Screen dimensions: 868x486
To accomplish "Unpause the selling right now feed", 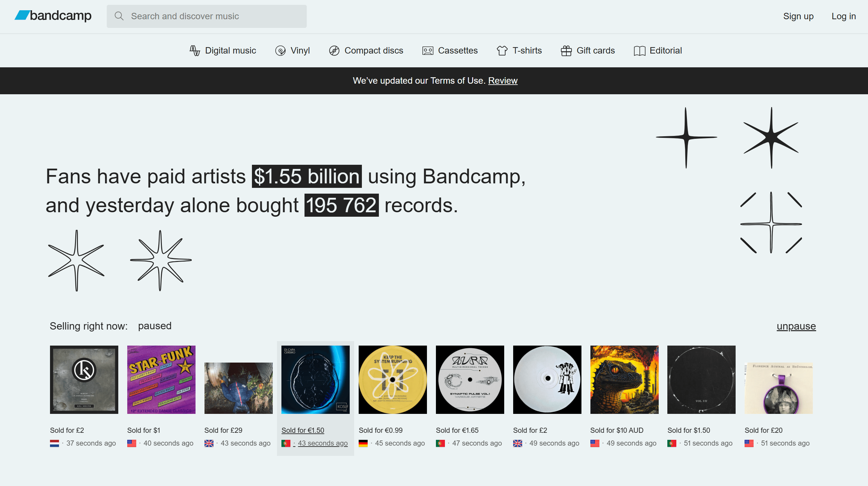I will click(x=796, y=326).
